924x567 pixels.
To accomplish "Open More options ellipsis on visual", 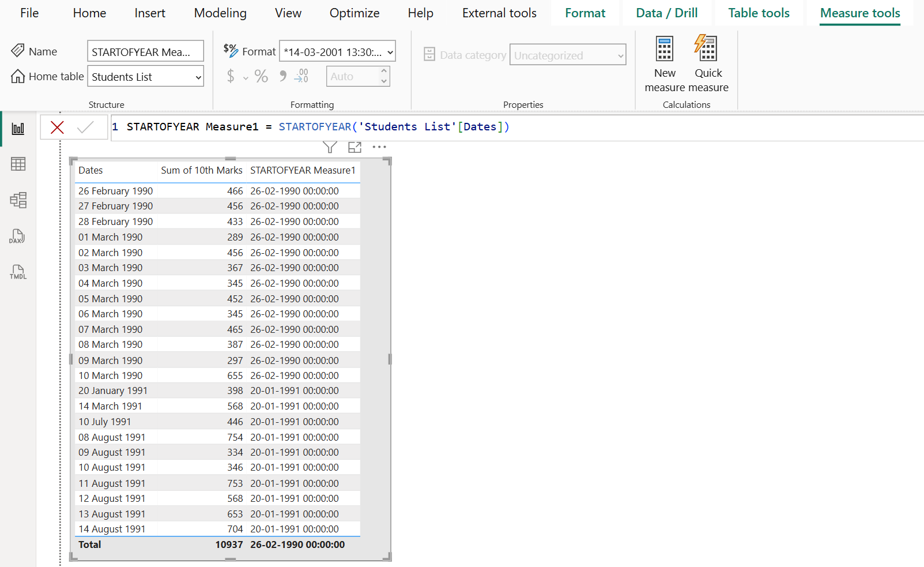I will (x=379, y=148).
